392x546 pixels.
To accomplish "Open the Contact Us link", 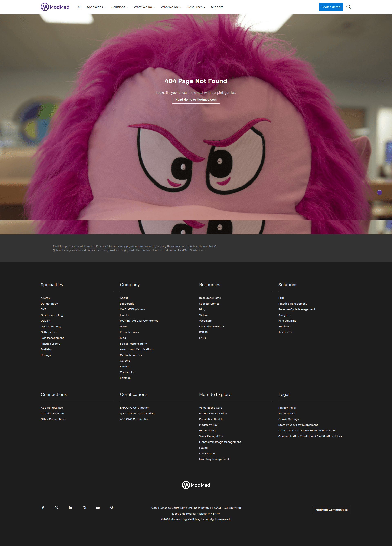I will [x=127, y=372].
